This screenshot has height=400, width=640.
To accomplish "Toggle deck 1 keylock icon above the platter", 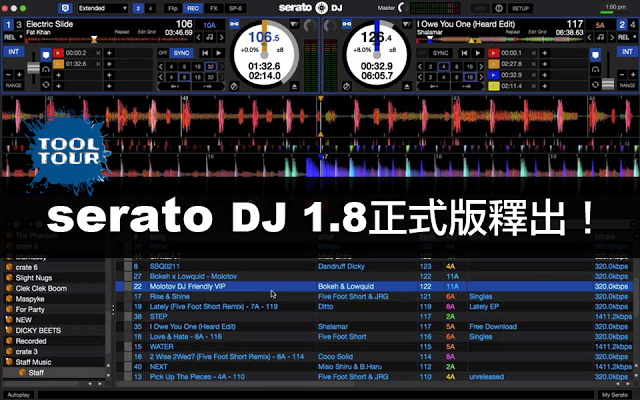I will (234, 24).
